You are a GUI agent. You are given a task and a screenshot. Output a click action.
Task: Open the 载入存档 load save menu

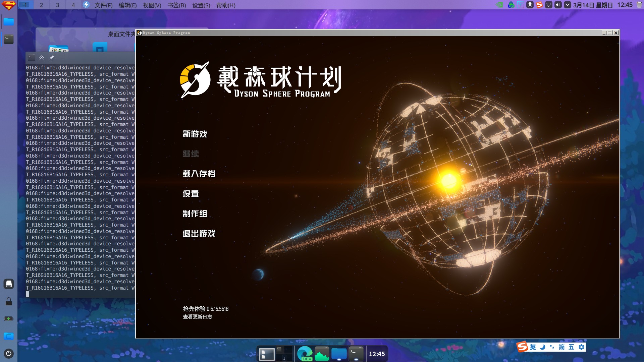(199, 174)
